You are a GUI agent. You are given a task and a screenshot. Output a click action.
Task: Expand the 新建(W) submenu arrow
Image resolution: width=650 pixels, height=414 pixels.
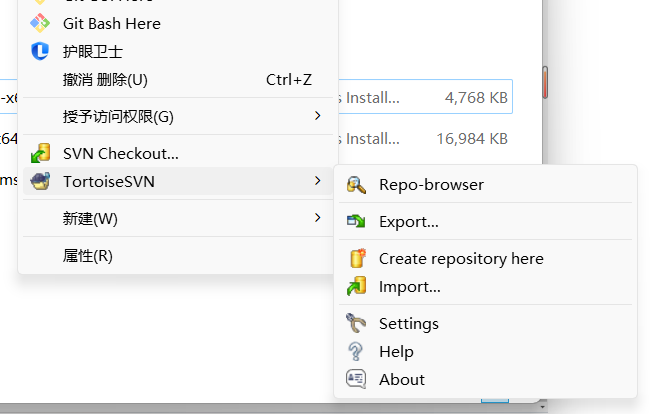pyautogui.click(x=317, y=218)
